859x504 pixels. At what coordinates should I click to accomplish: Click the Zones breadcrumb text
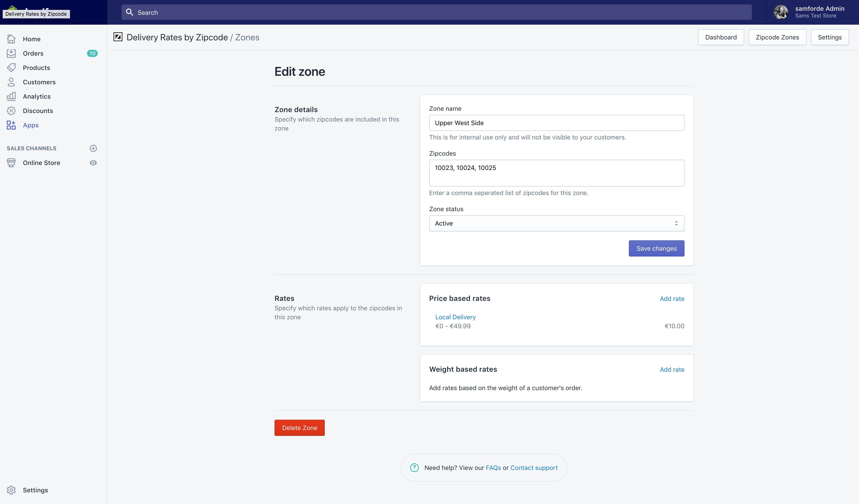247,37
